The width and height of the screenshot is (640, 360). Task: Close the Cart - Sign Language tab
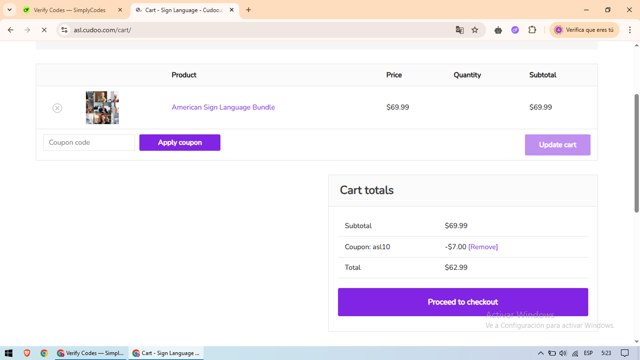[231, 10]
